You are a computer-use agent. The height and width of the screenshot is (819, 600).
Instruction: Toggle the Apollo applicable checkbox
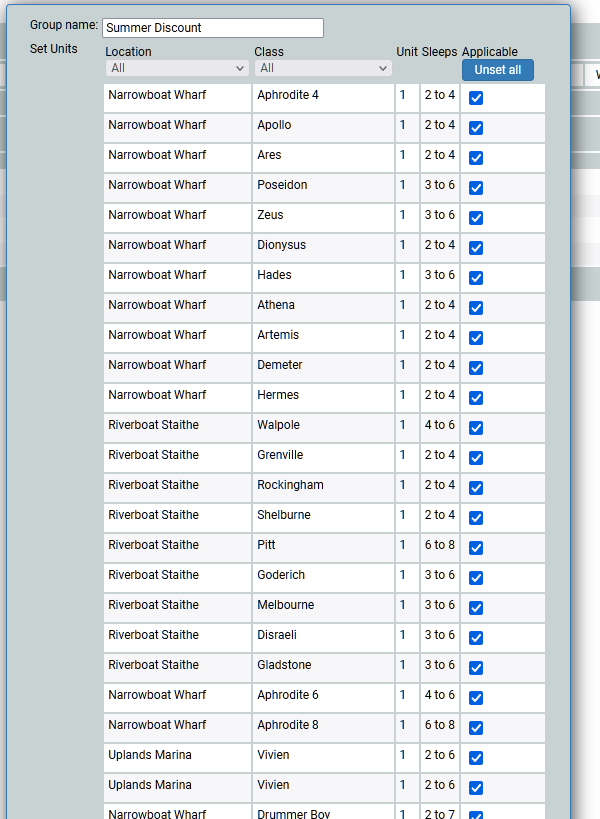point(476,128)
